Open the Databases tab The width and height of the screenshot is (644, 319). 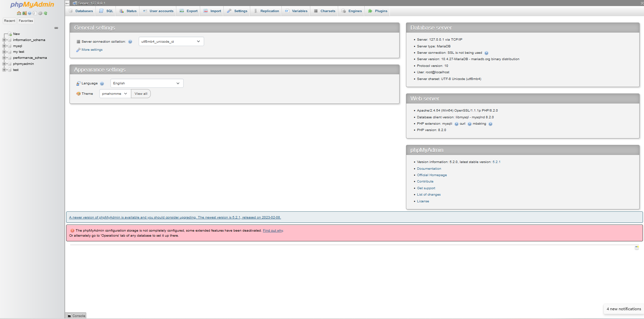(x=81, y=11)
